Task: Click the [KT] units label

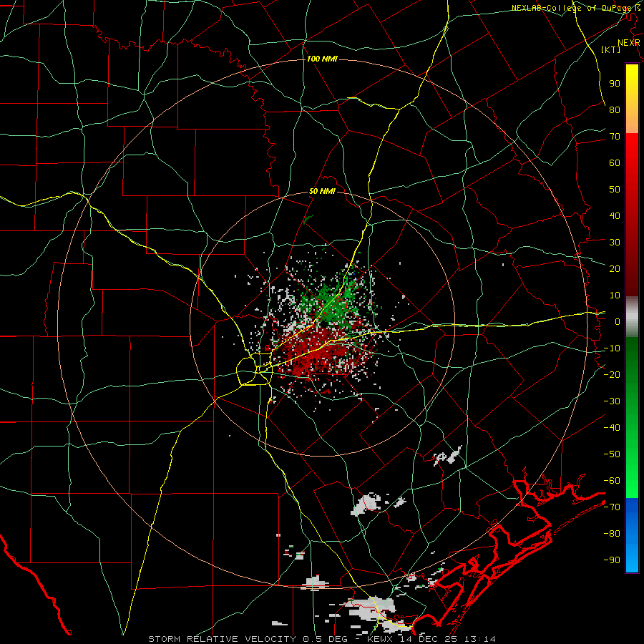Action: [610, 49]
